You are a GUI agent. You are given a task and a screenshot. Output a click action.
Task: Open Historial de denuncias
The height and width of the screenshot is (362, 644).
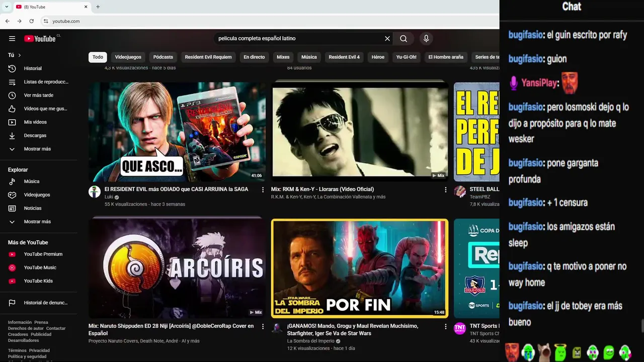[39, 303]
